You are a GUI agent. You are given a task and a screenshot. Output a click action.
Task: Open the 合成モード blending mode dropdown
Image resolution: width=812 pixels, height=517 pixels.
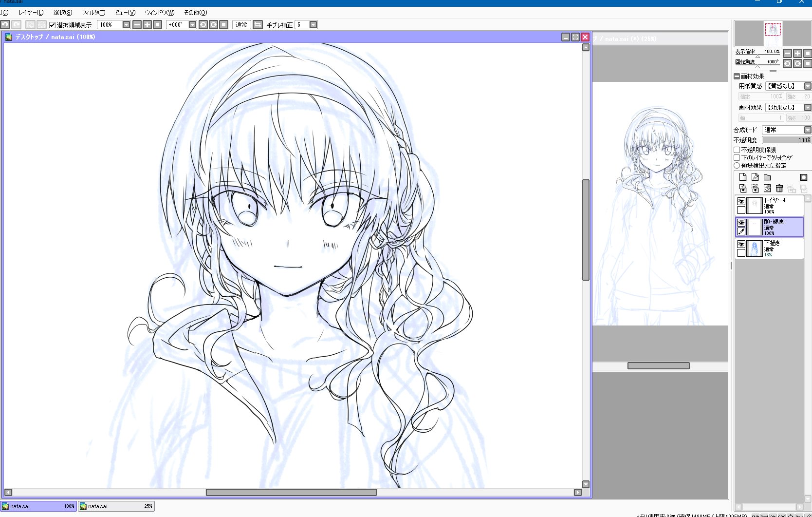point(808,130)
